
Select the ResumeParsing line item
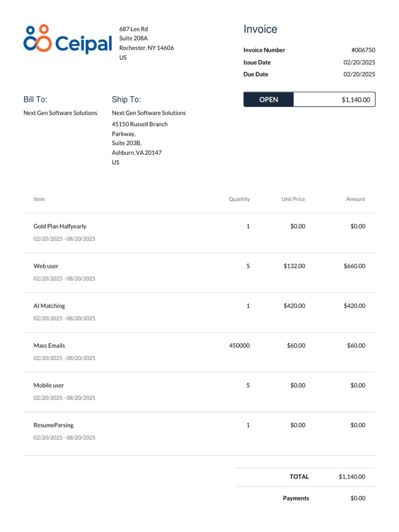[54, 425]
